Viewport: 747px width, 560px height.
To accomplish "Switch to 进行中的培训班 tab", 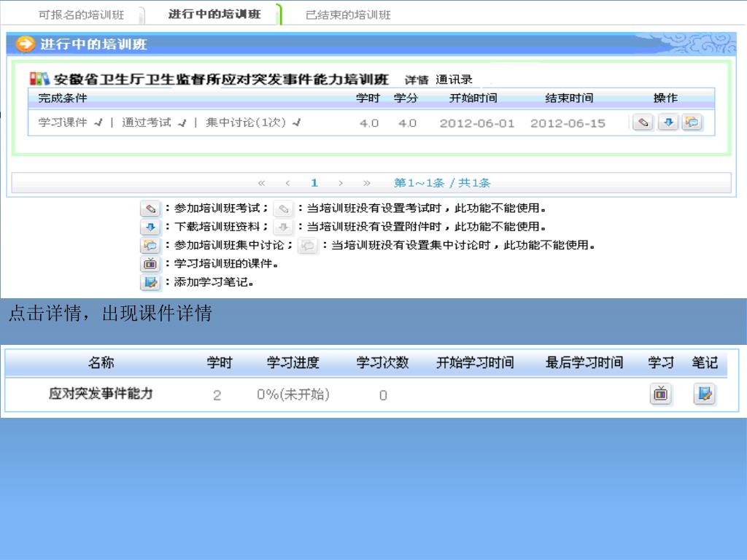I will click(214, 15).
